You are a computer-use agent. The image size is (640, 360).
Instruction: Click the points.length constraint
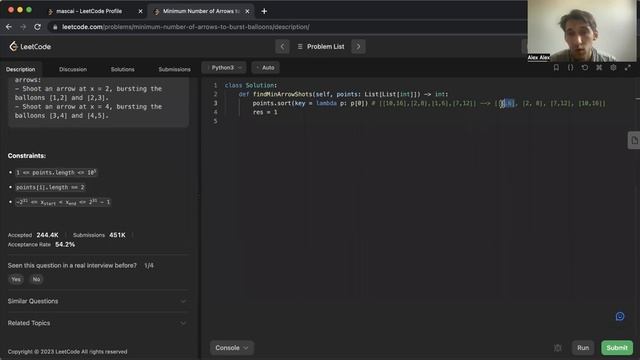pyautogui.click(x=56, y=173)
